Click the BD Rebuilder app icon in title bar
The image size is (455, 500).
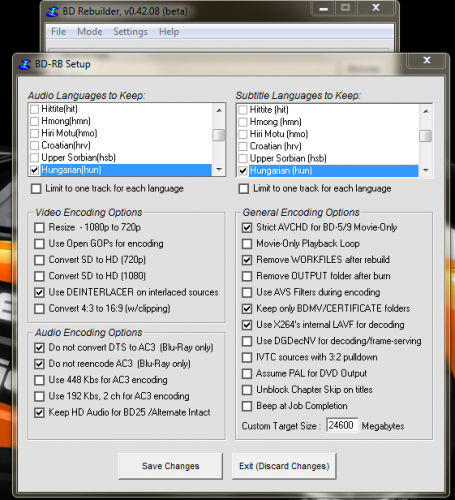pyautogui.click(x=52, y=11)
